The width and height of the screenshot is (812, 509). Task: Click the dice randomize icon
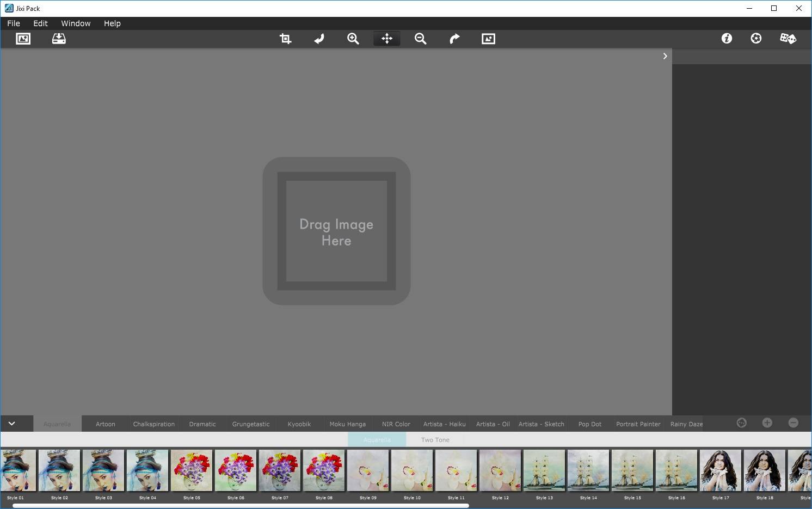tap(788, 38)
